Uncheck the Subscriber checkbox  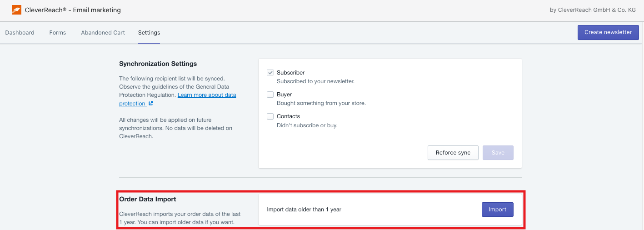click(x=270, y=73)
